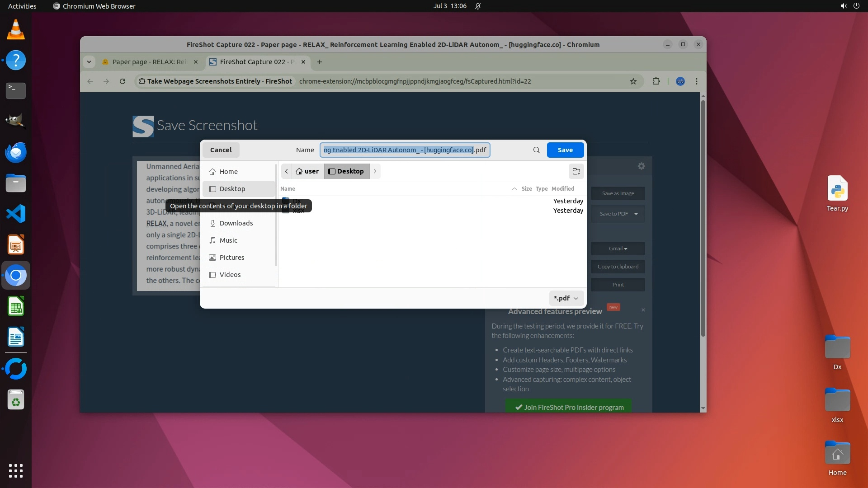Expand the tab search dropdown arrow

tap(89, 62)
